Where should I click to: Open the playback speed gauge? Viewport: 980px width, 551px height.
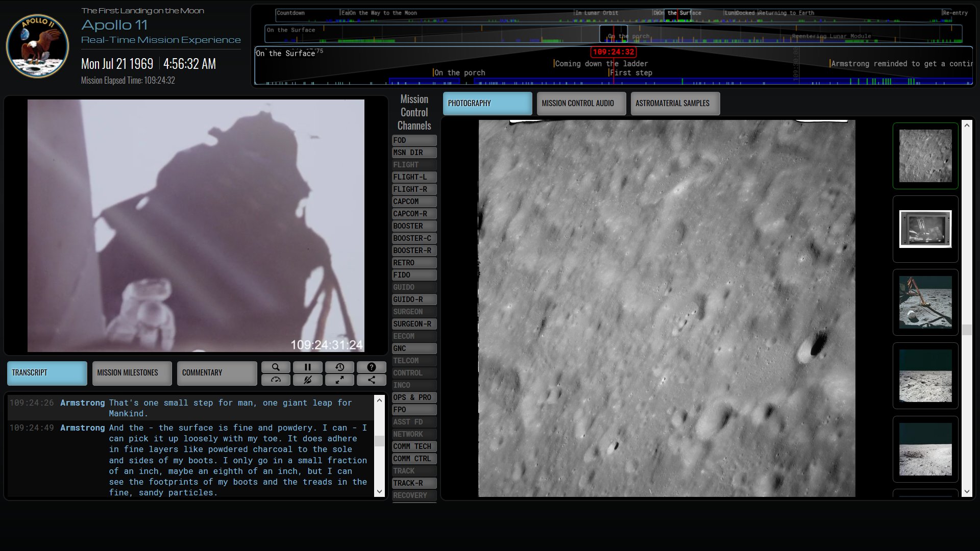(x=276, y=380)
